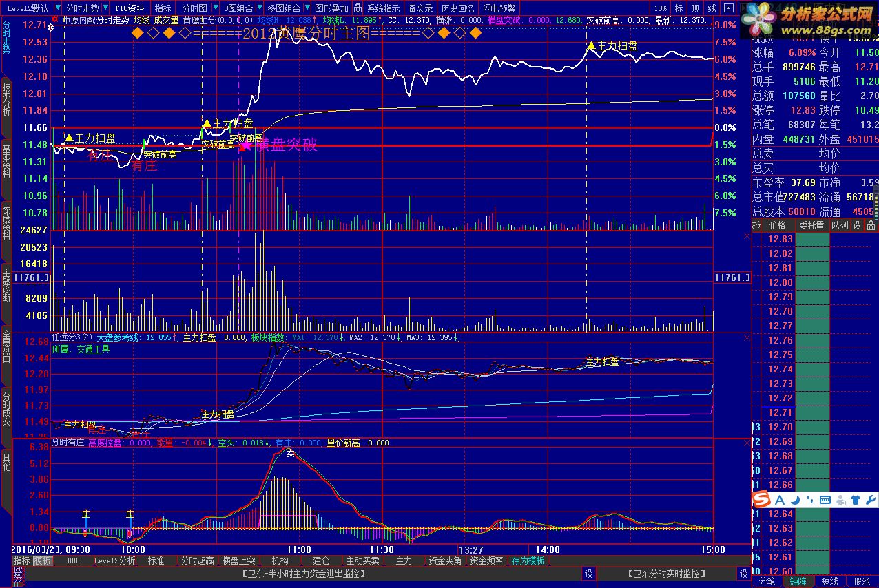Click the Sogou punctuation toggle icon

tap(809, 501)
